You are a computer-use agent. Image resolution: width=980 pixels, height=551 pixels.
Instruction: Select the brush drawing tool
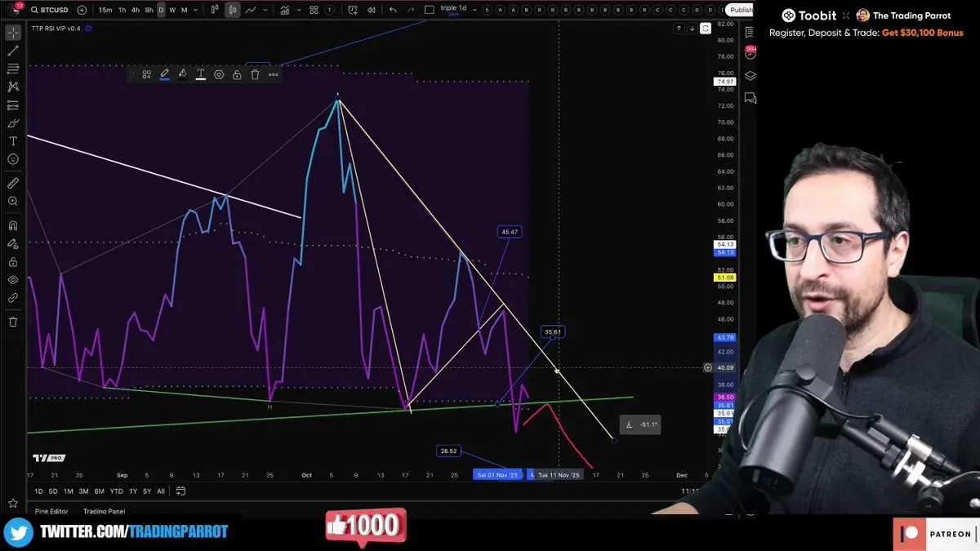(x=13, y=123)
